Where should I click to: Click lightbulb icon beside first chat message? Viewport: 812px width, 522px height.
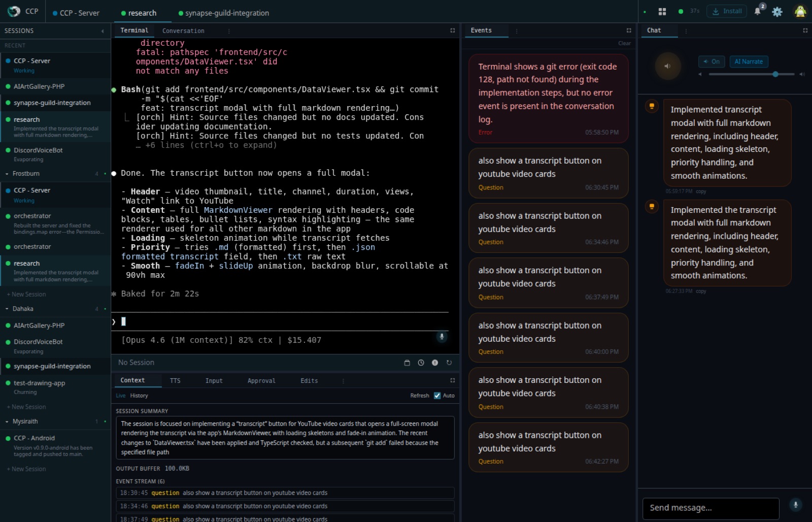[652, 106]
